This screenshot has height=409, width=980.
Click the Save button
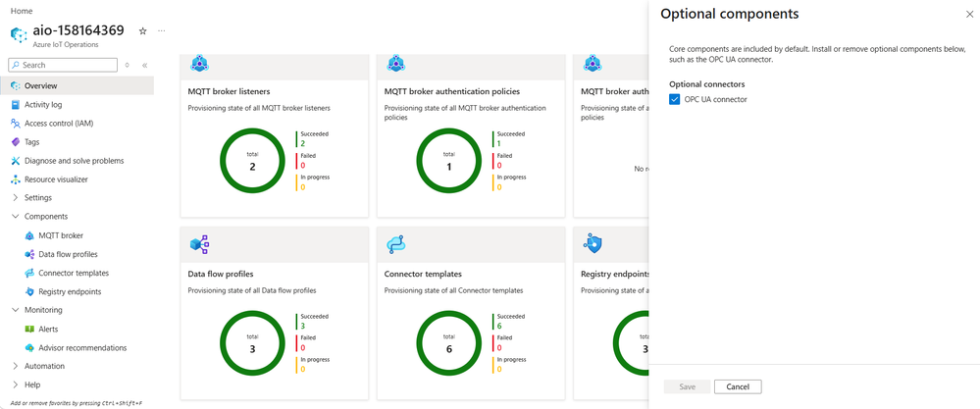pyautogui.click(x=687, y=386)
